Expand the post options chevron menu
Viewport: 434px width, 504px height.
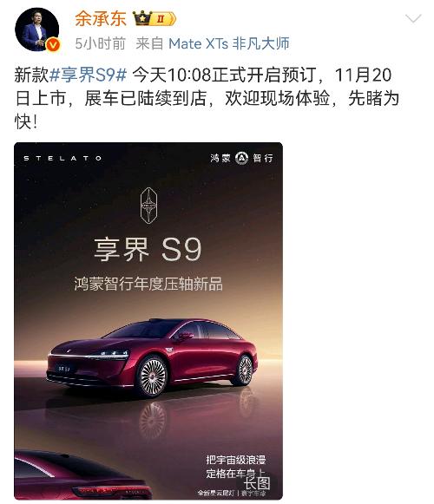pos(413,18)
